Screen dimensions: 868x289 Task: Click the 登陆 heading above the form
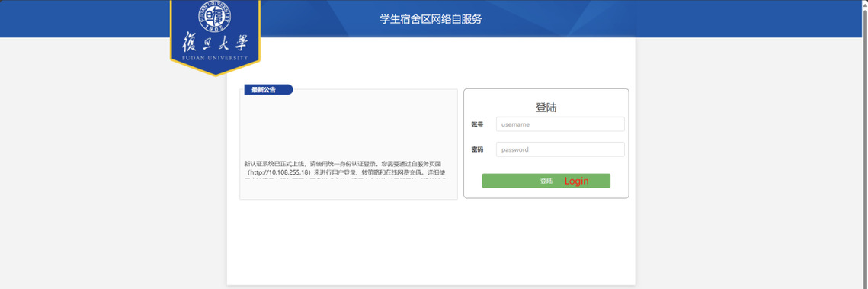point(546,108)
